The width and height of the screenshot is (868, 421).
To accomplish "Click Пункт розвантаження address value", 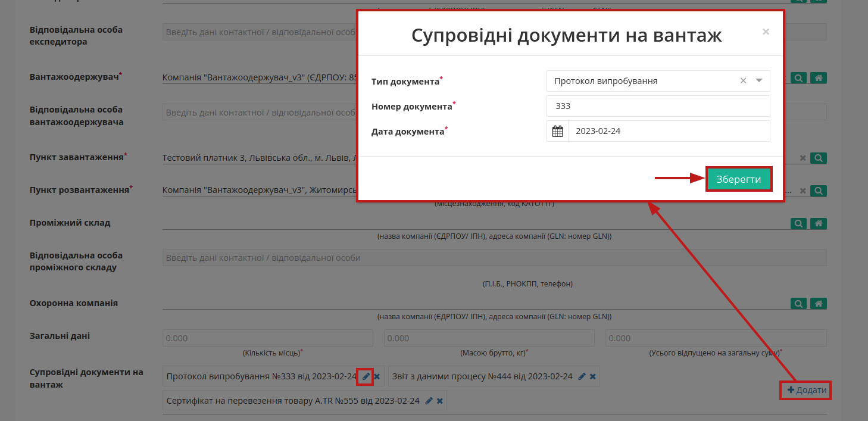I will point(259,191).
